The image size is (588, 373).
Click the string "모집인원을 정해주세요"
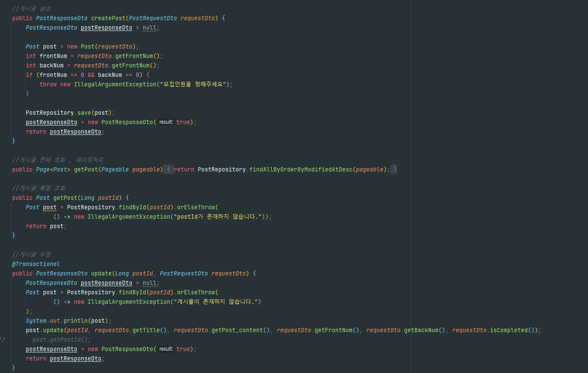[x=193, y=84]
